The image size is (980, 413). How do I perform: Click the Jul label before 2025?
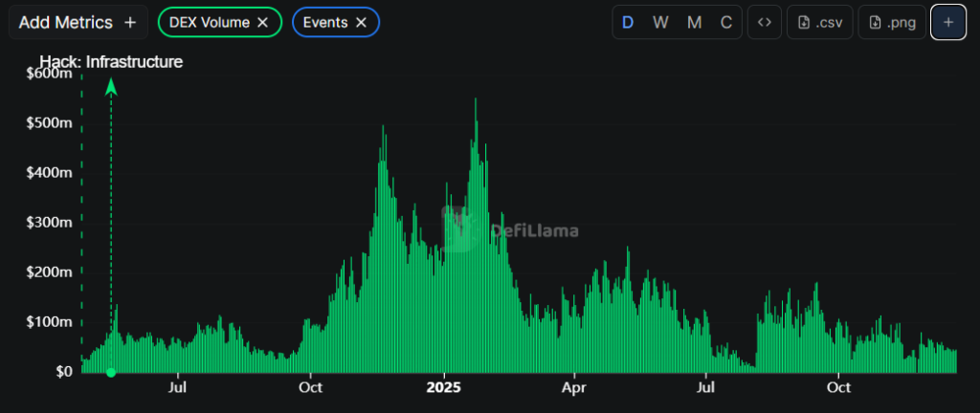pos(178,387)
